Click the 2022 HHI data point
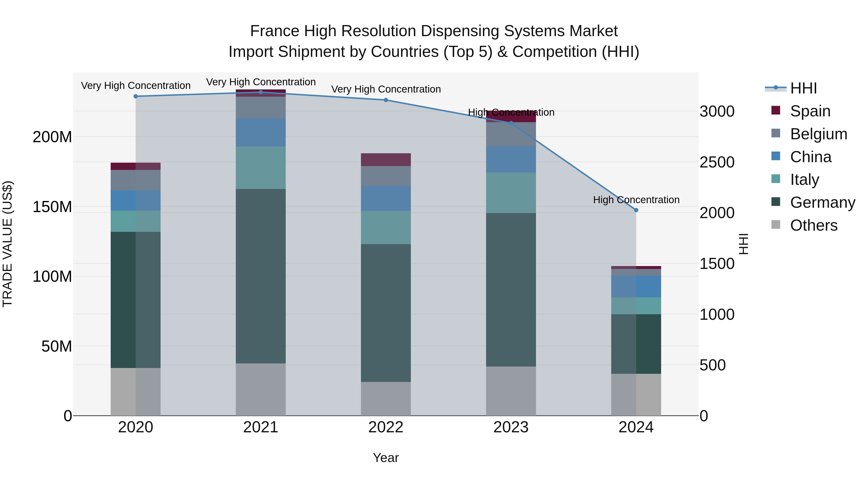Viewport: 868px width, 488px height. point(386,100)
